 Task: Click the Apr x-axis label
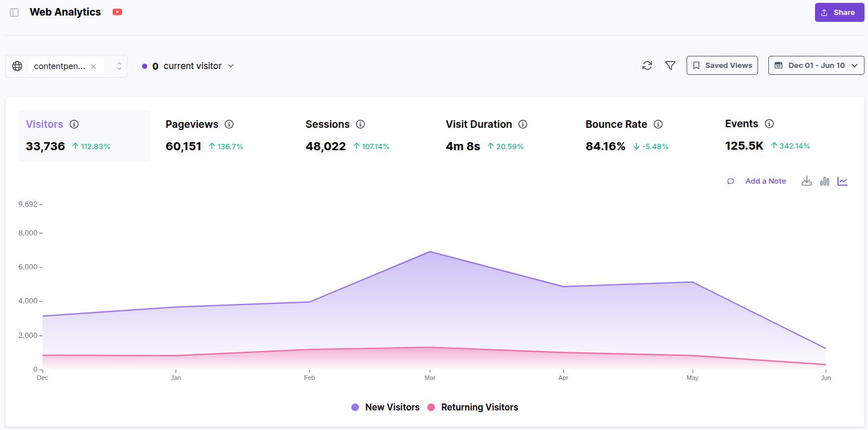563,378
